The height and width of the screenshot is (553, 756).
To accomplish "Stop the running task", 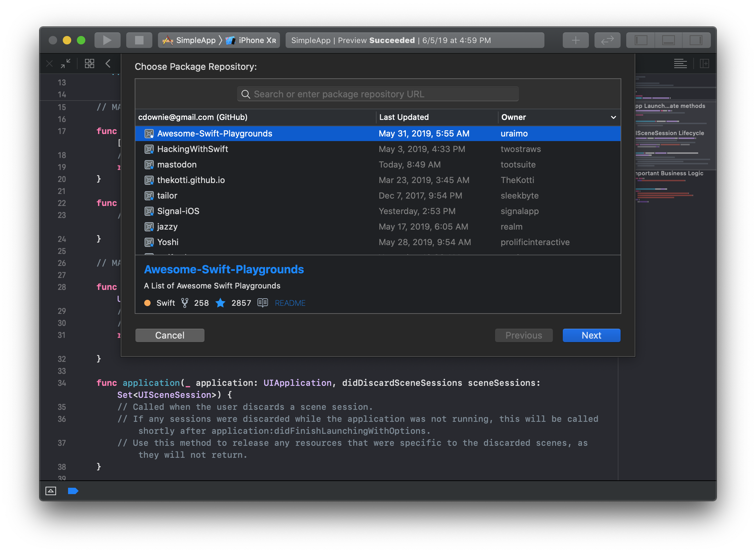I will tap(139, 40).
